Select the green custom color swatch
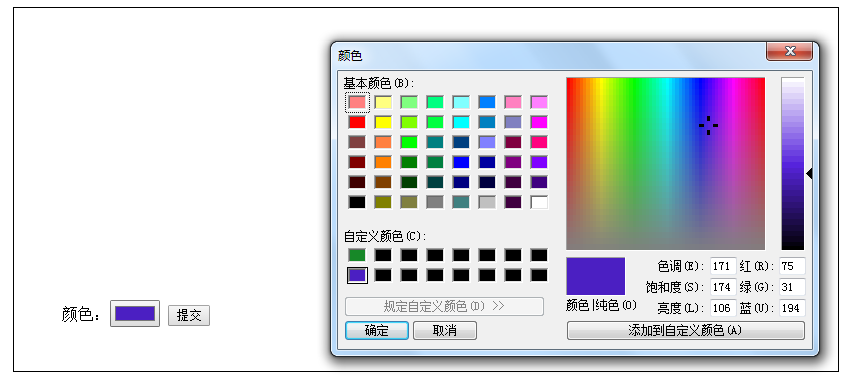The image size is (847, 382). coord(357,255)
